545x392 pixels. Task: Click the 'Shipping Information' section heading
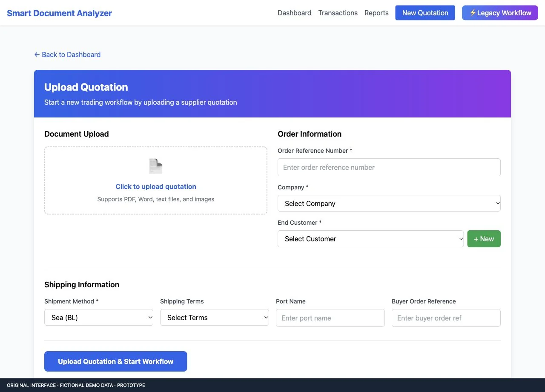82,285
